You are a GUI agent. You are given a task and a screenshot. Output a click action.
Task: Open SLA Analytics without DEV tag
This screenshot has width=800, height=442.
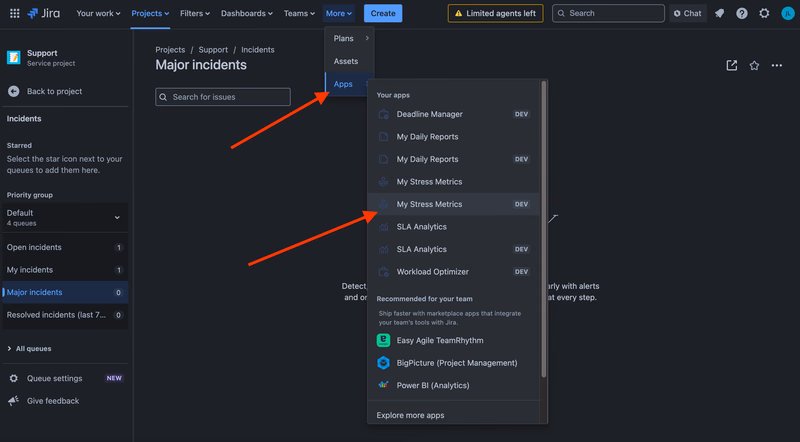pyautogui.click(x=454, y=227)
